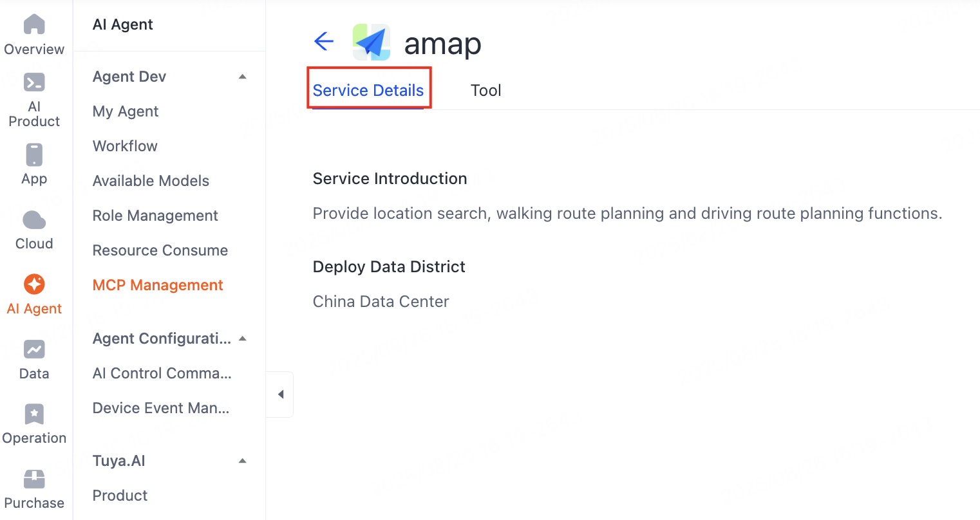Open Role Management page
Screen dimensions: 980x520
pos(155,216)
